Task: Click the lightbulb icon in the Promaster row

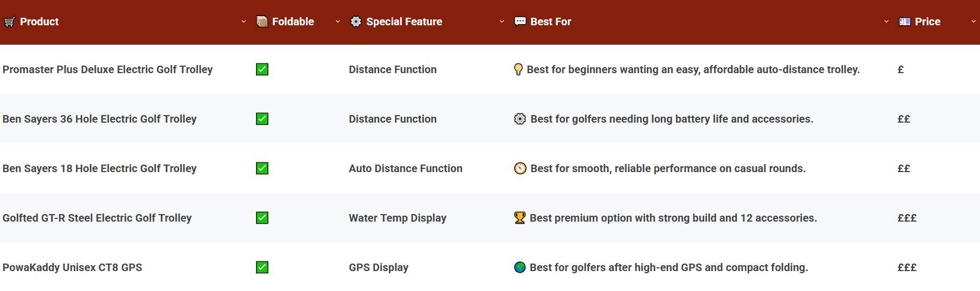Action: pyautogui.click(x=519, y=69)
